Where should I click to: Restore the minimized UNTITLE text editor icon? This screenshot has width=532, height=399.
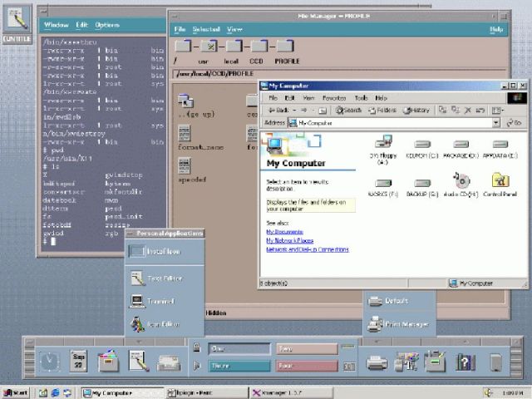tap(17, 23)
